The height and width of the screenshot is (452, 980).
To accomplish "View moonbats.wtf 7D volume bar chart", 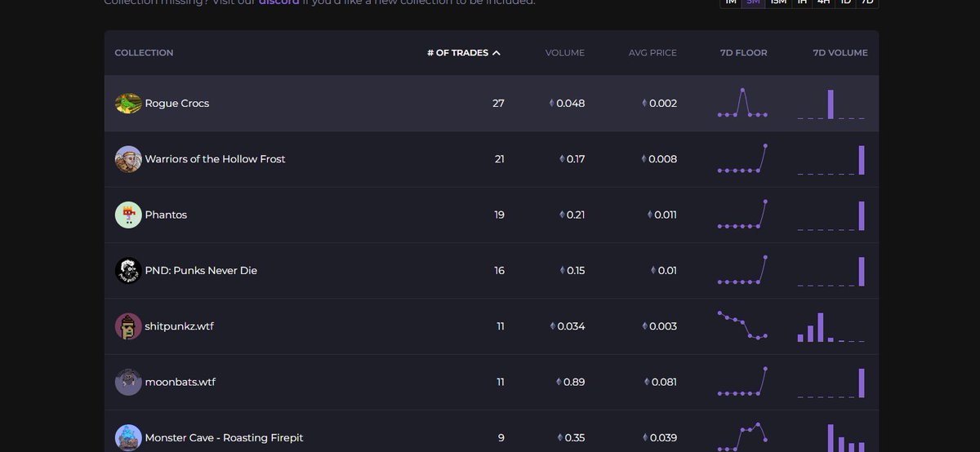I will tap(831, 383).
